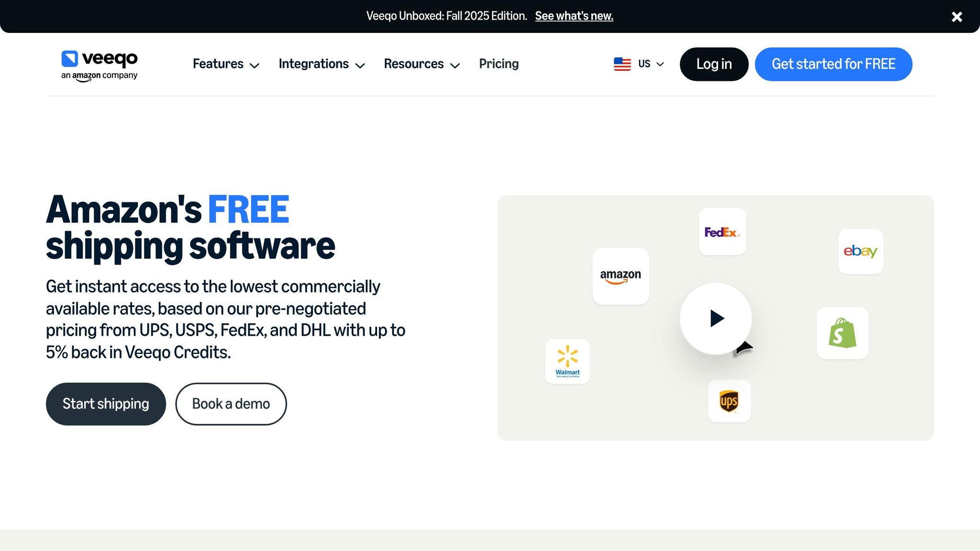Play the video with the play button

(716, 318)
